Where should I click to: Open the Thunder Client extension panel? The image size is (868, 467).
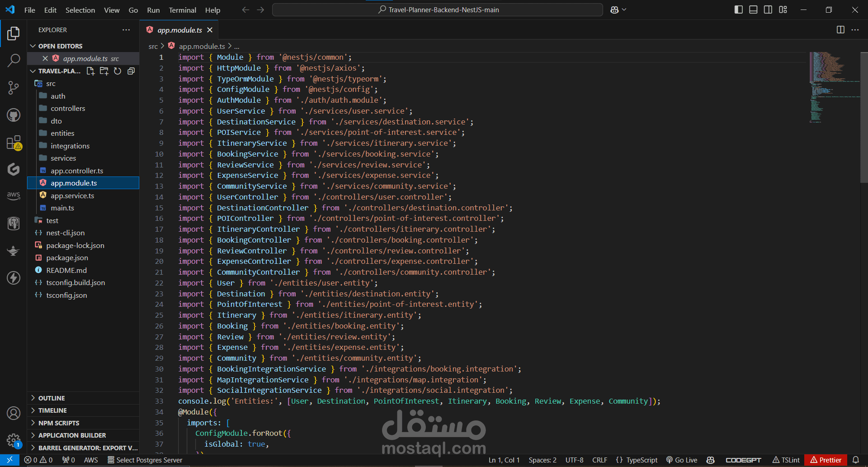coord(13,278)
